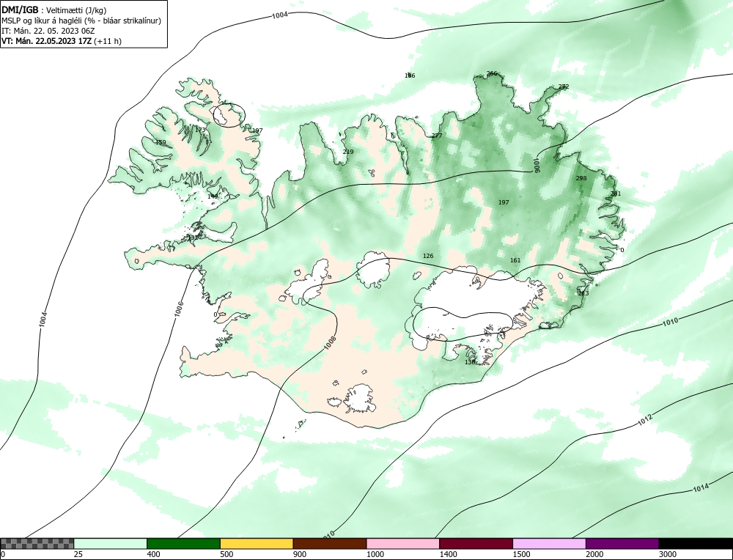Click the legend tick label 1500
The image size is (733, 560).
pyautogui.click(x=522, y=554)
